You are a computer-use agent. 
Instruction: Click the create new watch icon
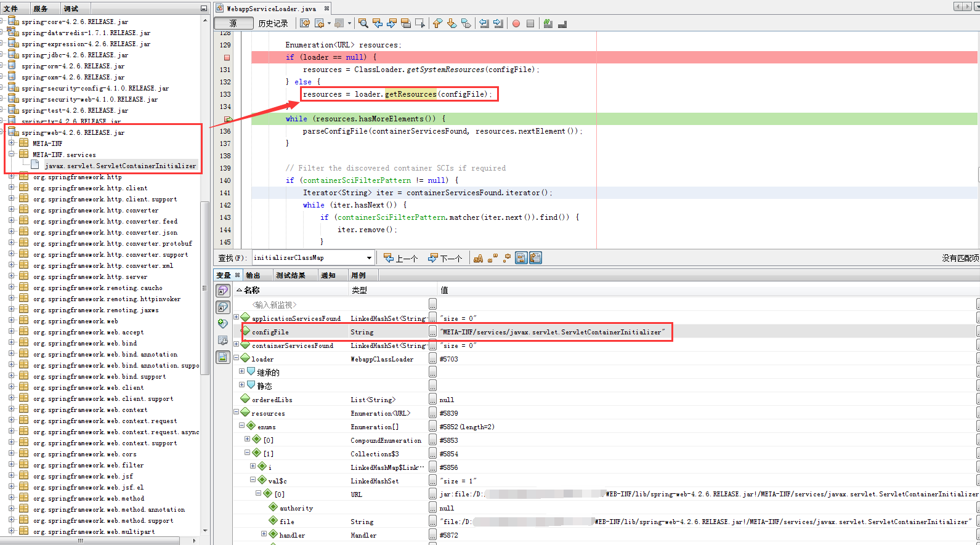point(223,323)
